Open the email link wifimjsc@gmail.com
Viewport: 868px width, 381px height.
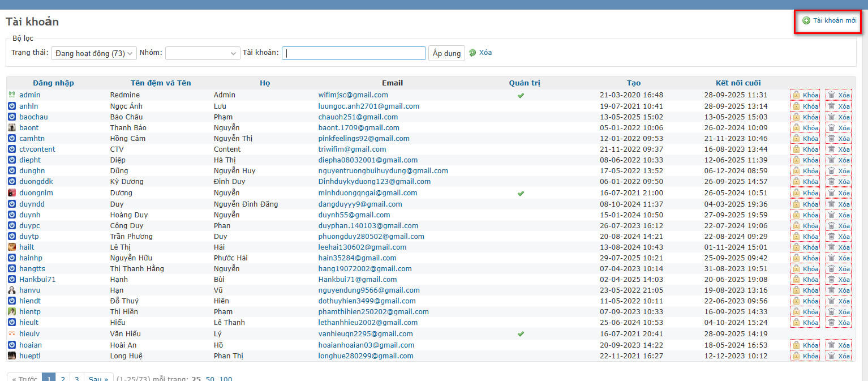353,95
